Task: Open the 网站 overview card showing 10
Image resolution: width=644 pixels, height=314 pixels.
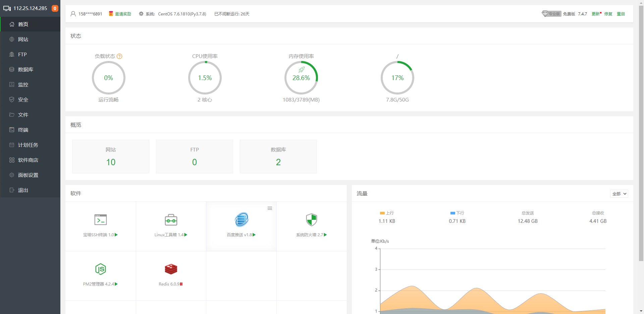Action: coord(111,156)
